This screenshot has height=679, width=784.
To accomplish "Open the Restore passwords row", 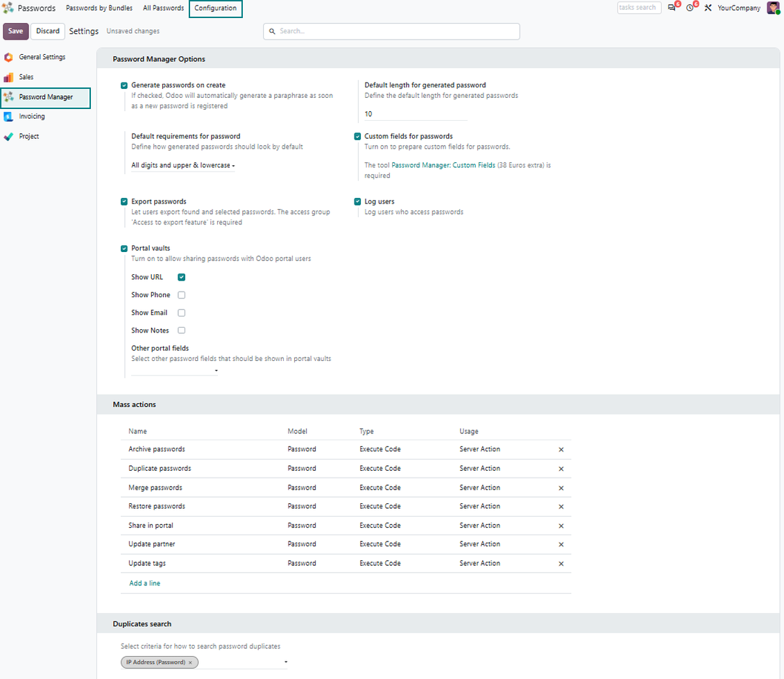I will coord(346,506).
